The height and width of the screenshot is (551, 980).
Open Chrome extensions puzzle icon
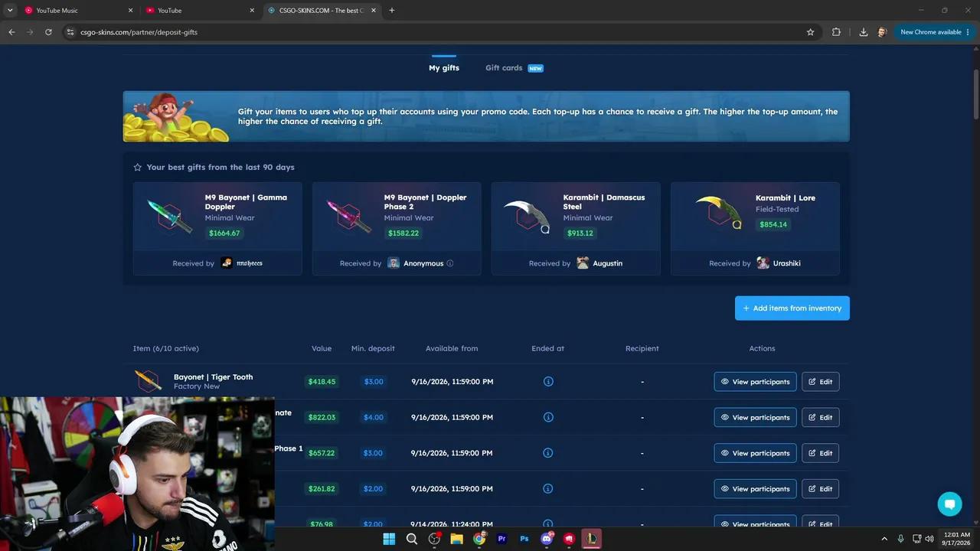coord(836,32)
